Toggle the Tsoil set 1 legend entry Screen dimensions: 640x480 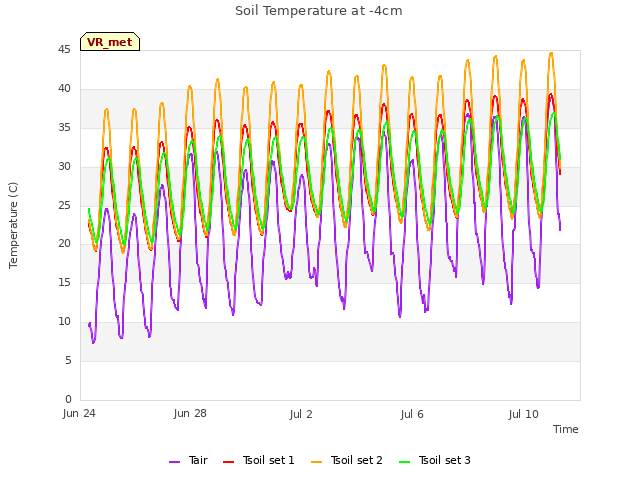click(x=259, y=460)
